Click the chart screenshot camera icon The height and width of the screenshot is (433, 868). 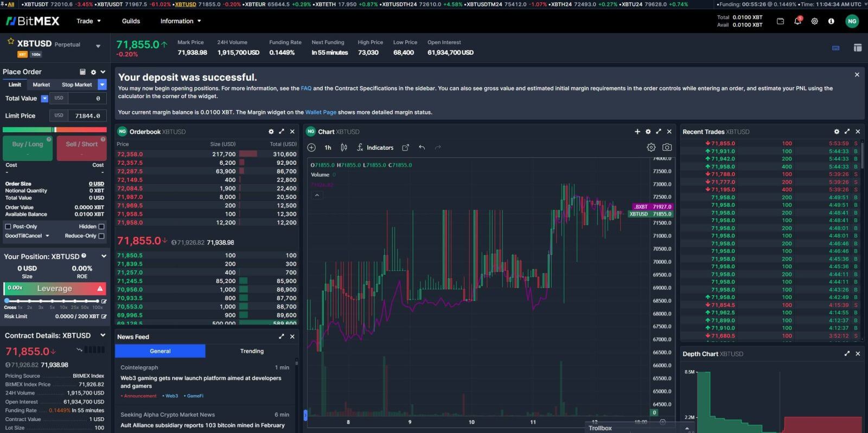[667, 147]
